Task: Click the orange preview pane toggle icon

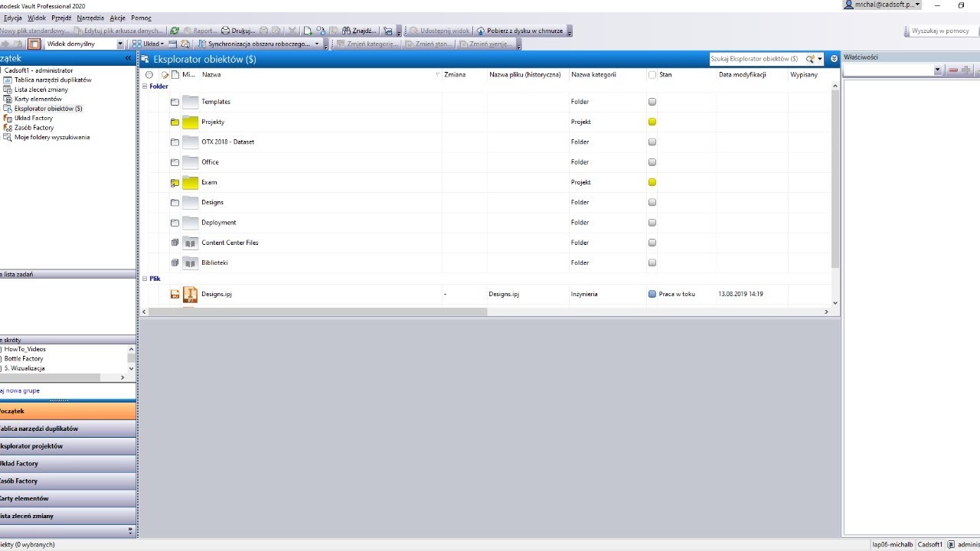Action: [x=34, y=44]
